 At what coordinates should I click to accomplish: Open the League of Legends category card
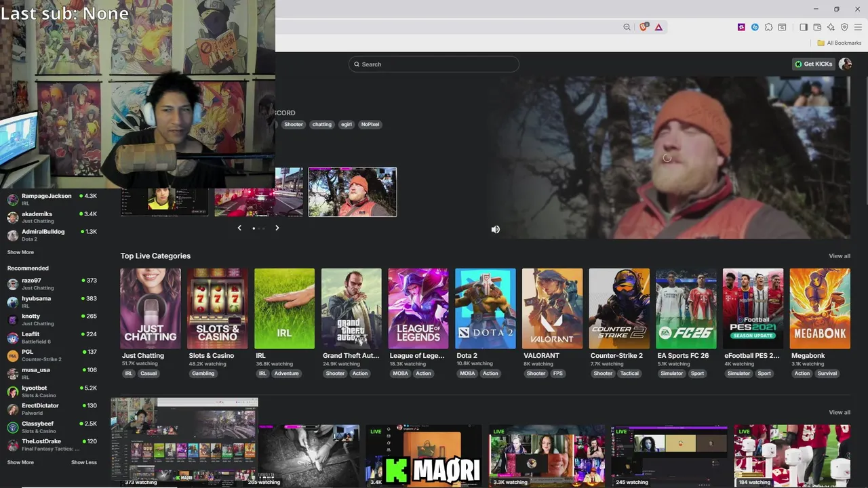pyautogui.click(x=418, y=308)
